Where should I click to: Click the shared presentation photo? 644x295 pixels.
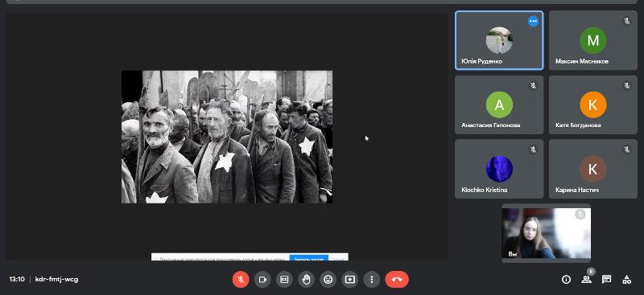pos(227,137)
